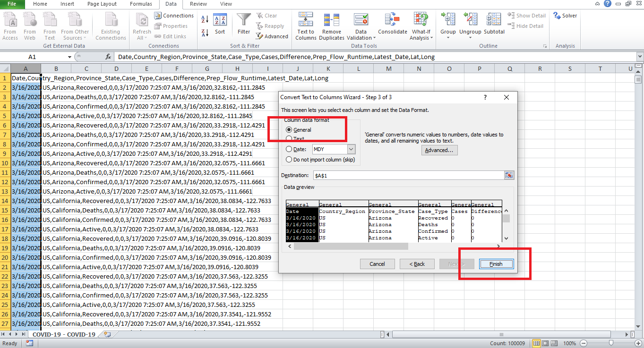Switch to the Review tab

click(x=198, y=4)
